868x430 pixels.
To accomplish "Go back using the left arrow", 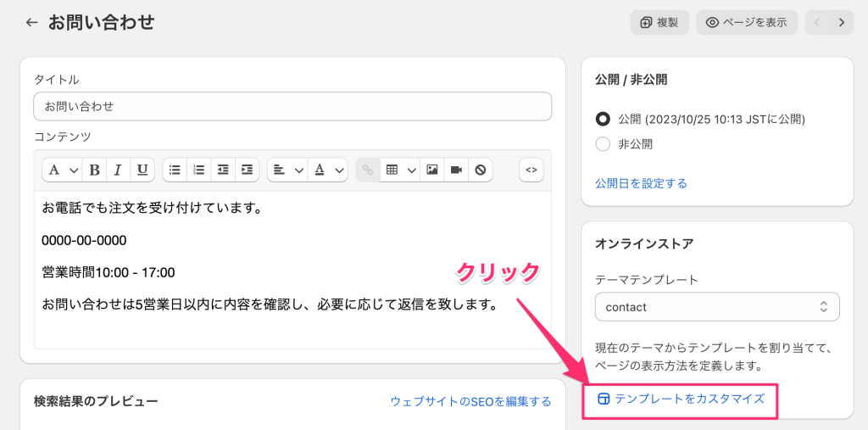I will (31, 23).
